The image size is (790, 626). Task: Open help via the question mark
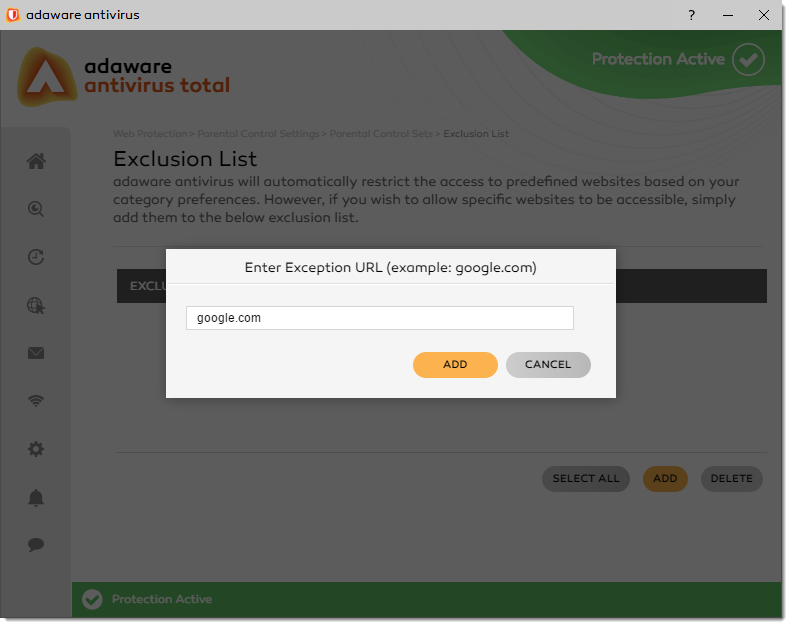coord(692,15)
